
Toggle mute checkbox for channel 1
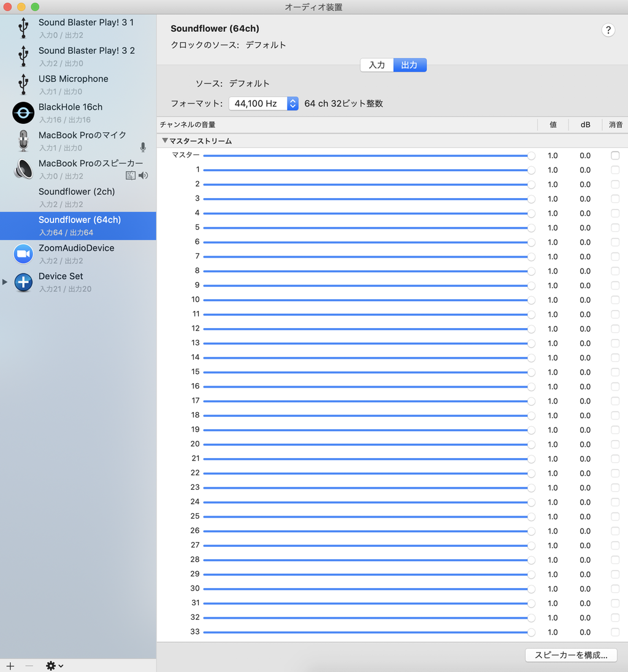coord(615,170)
